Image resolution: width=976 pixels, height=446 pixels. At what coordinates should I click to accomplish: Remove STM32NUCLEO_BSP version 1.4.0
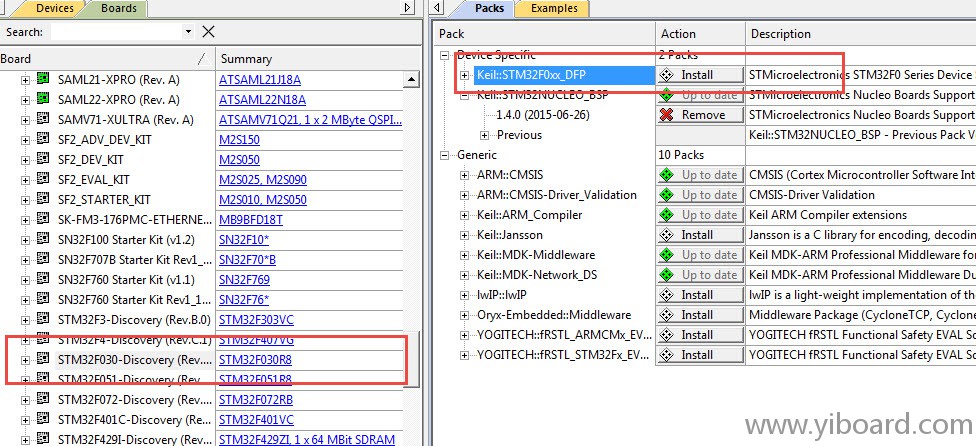pos(700,115)
